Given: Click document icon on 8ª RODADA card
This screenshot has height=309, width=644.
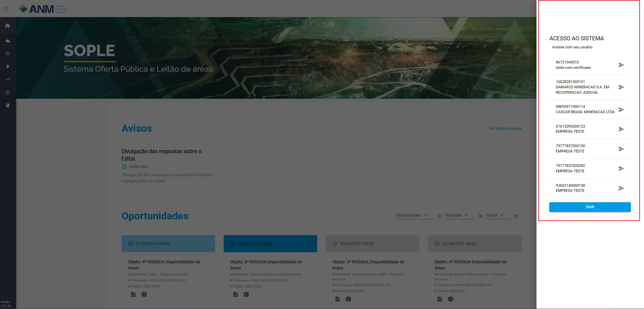Looking at the screenshot, I should click(133, 295).
